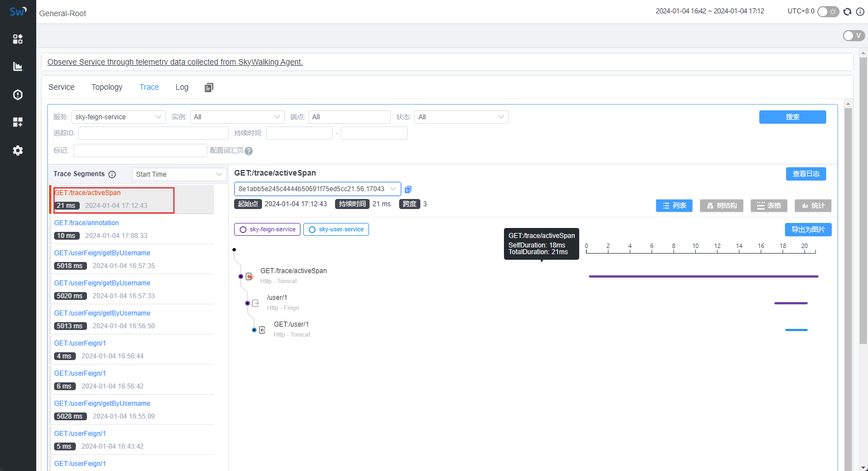
Task: Open the alarm shield icon in sidebar
Action: (x=18, y=95)
